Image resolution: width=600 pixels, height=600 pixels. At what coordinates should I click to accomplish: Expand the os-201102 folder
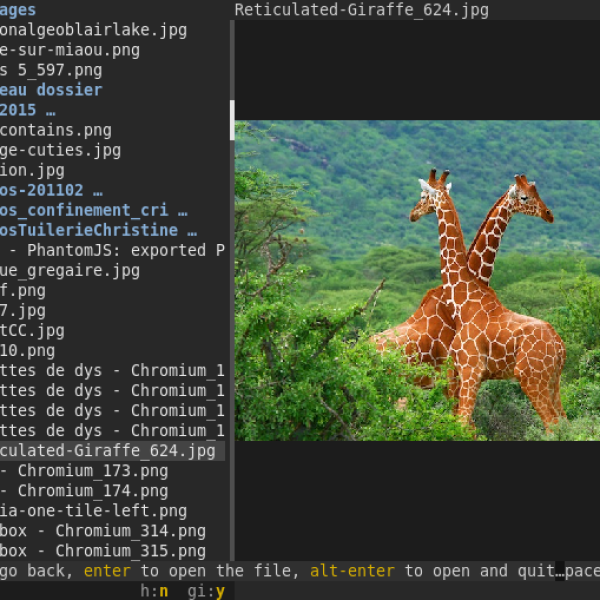click(x=51, y=190)
